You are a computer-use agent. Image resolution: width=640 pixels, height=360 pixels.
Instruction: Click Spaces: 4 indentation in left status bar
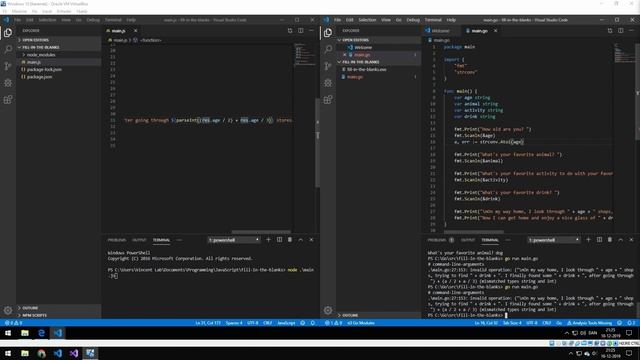(x=234, y=323)
